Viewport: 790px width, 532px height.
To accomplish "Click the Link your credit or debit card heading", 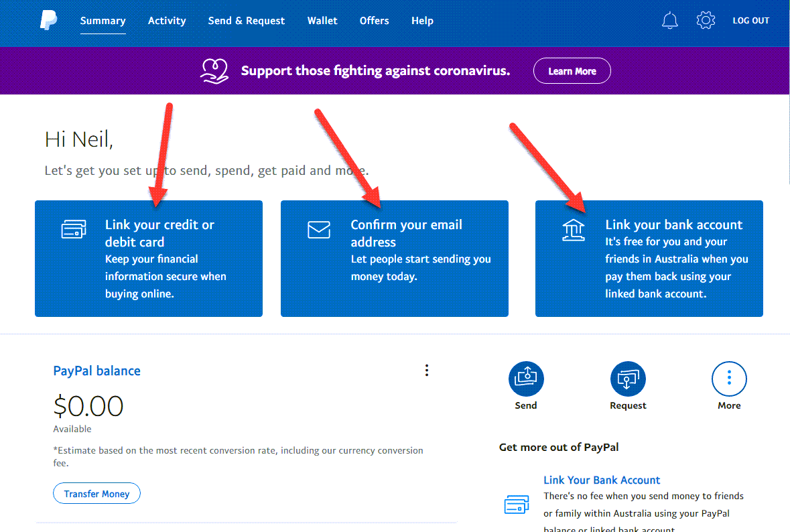I will pos(159,233).
